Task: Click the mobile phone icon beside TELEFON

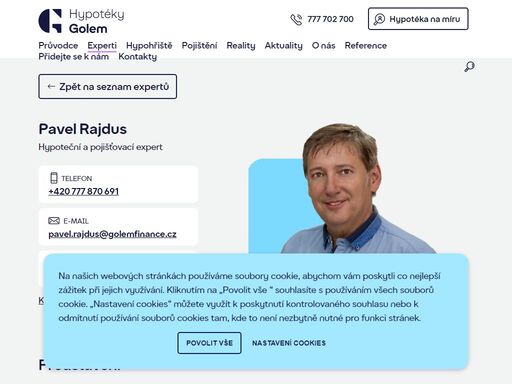Action: click(54, 178)
